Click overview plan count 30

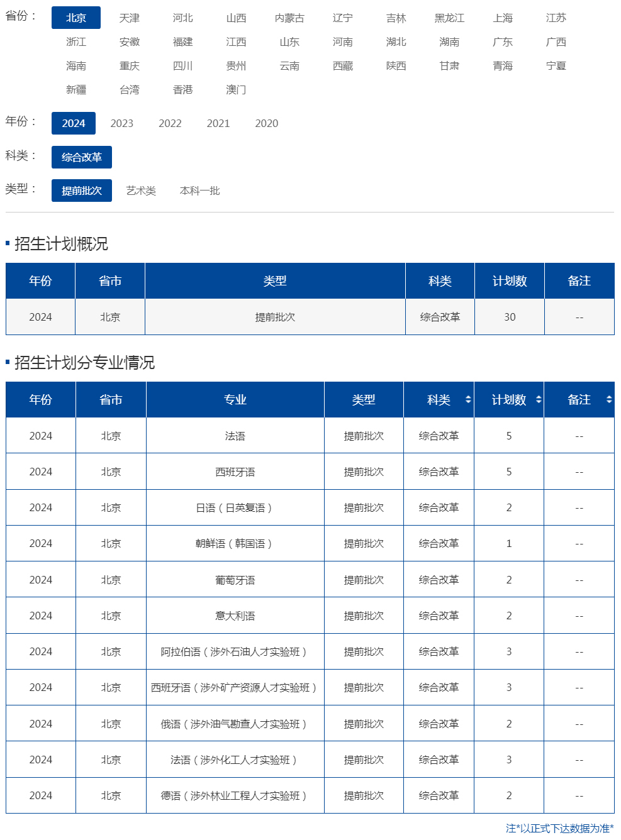pos(510,317)
